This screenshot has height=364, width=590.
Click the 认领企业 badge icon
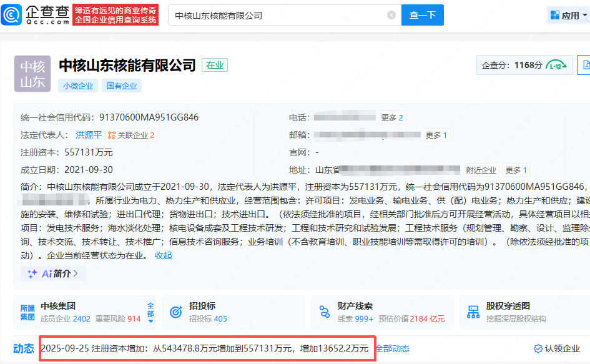538,348
